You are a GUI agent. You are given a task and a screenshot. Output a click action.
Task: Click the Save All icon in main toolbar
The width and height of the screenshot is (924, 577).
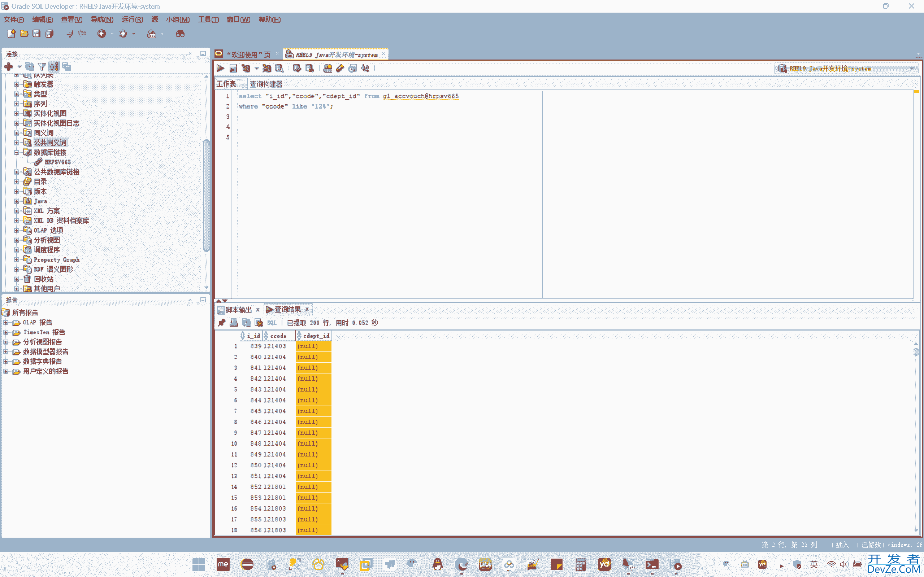click(49, 34)
